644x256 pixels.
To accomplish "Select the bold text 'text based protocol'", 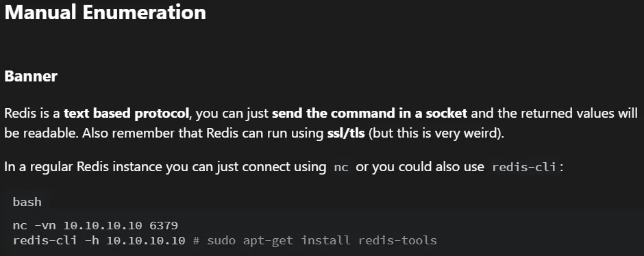I will [127, 113].
